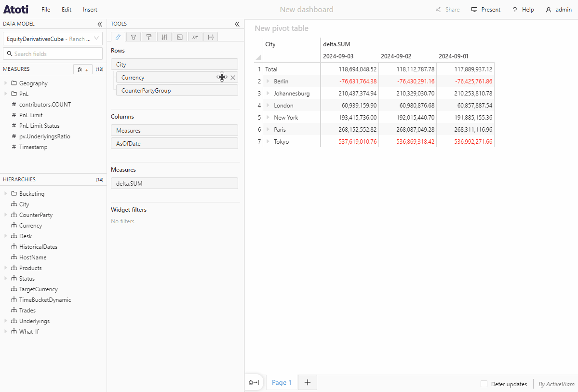This screenshot has height=392, width=578.
Task: Open the curly braces state tab
Action: pos(211,37)
